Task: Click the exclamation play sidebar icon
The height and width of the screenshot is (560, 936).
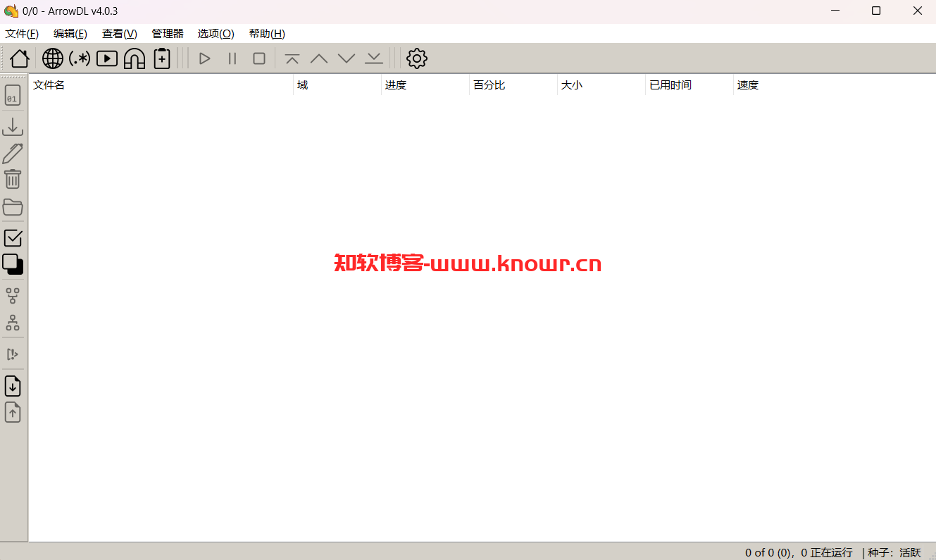Action: click(13, 354)
